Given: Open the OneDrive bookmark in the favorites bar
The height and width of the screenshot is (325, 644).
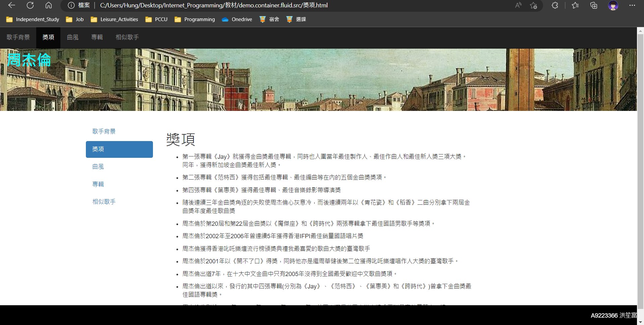Looking at the screenshot, I should click(237, 19).
